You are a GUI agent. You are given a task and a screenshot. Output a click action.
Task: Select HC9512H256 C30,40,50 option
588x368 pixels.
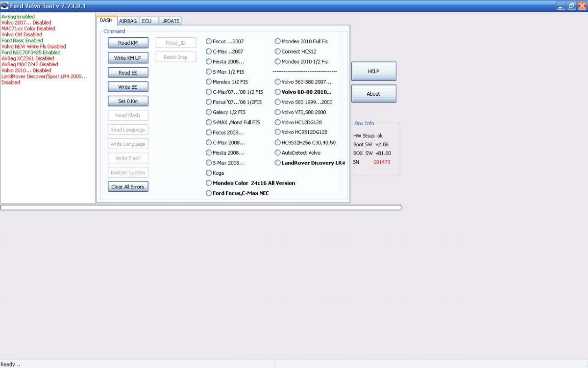[305, 143]
